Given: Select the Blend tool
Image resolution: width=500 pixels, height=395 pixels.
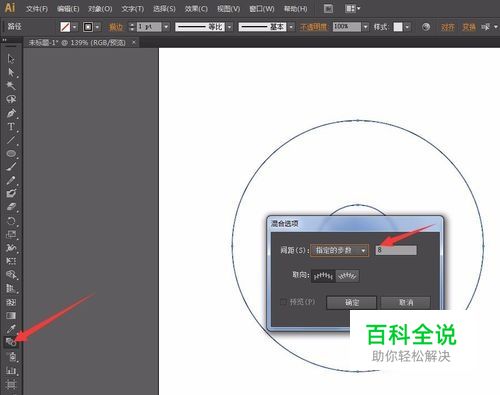Looking at the screenshot, I should pos(11,342).
